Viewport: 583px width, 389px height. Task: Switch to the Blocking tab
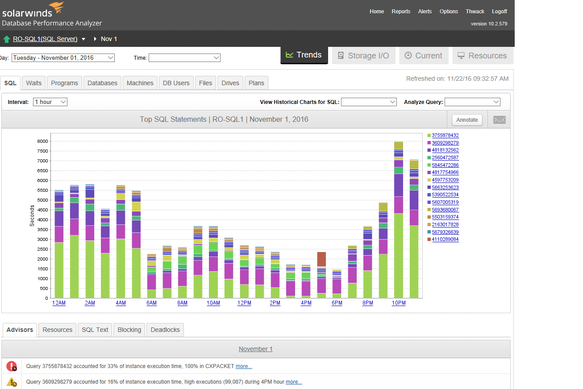point(129,330)
